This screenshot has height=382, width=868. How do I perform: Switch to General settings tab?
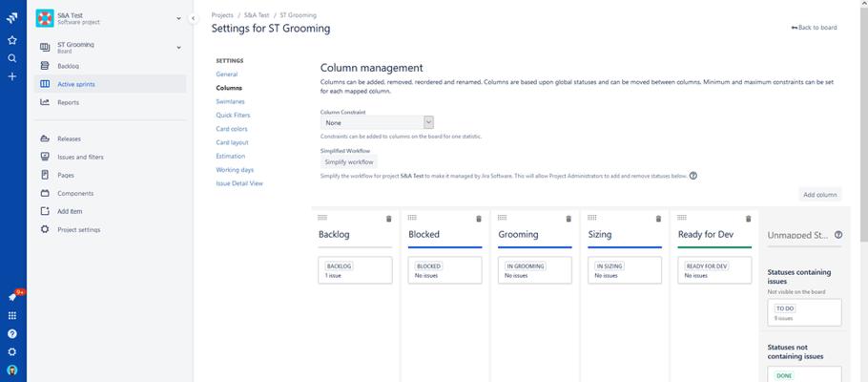click(227, 74)
